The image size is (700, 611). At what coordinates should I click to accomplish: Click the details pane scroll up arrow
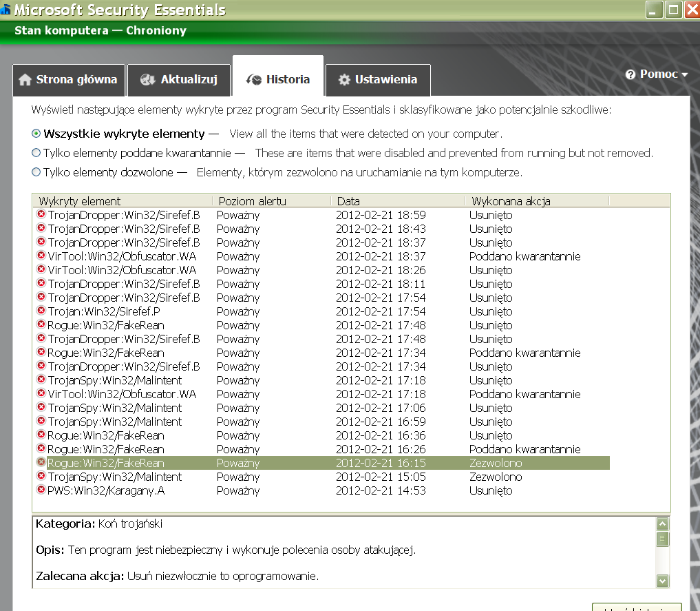click(x=663, y=524)
